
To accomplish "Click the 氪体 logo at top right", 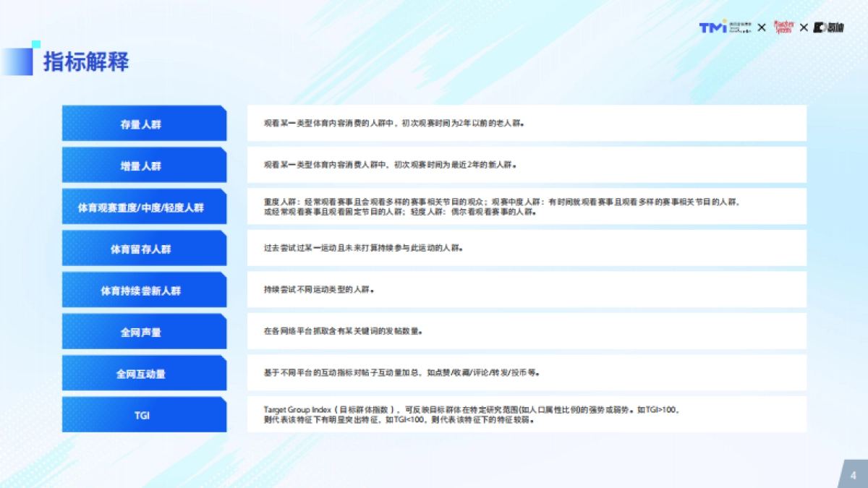I will point(828,27).
